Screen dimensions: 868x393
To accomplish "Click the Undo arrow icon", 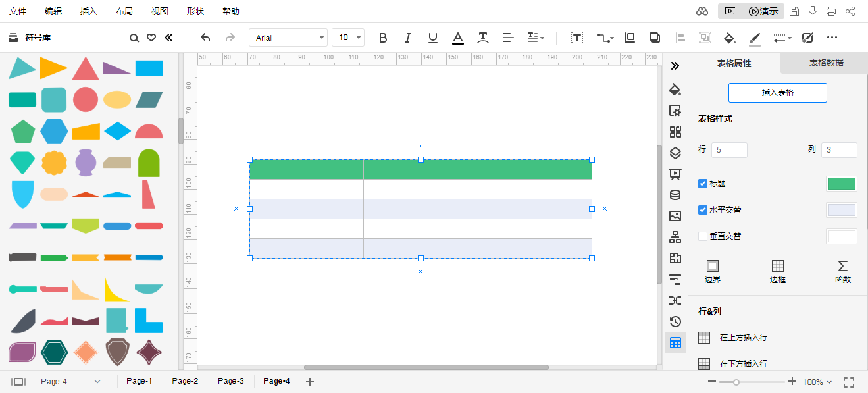I will tap(205, 38).
